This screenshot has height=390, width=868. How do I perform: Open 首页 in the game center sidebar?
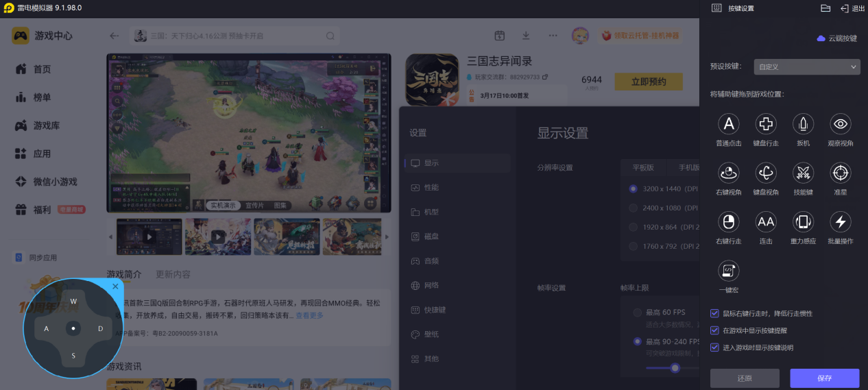[x=43, y=69]
